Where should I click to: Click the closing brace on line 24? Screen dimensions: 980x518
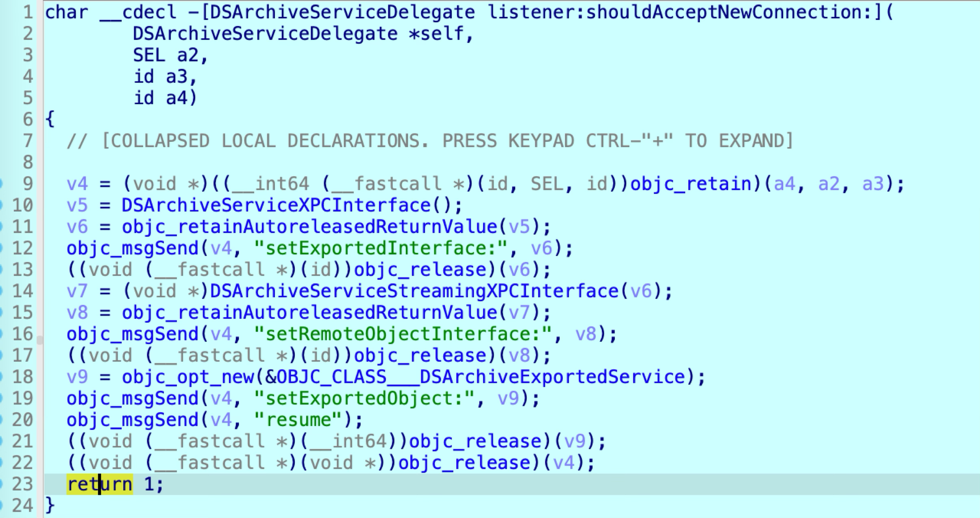pos(50,506)
